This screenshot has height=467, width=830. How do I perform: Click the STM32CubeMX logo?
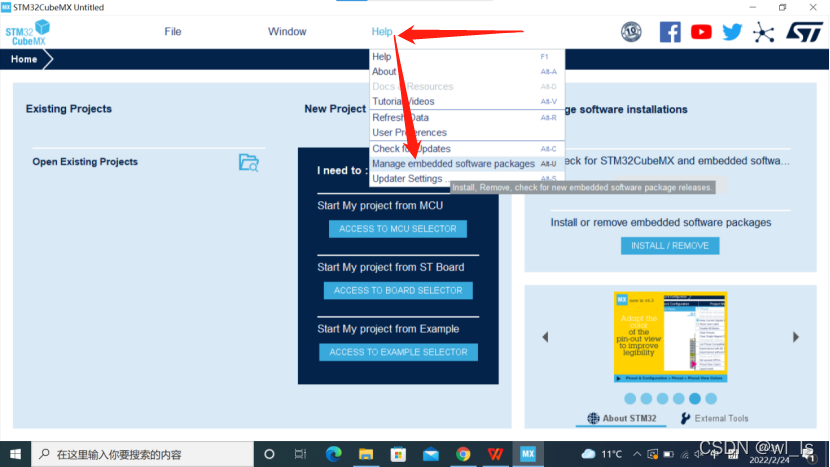pos(28,32)
